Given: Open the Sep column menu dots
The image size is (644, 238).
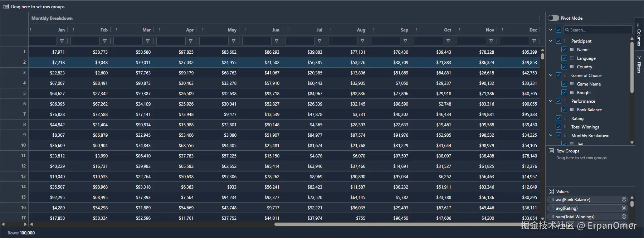Looking at the screenshot, I should (x=374, y=30).
